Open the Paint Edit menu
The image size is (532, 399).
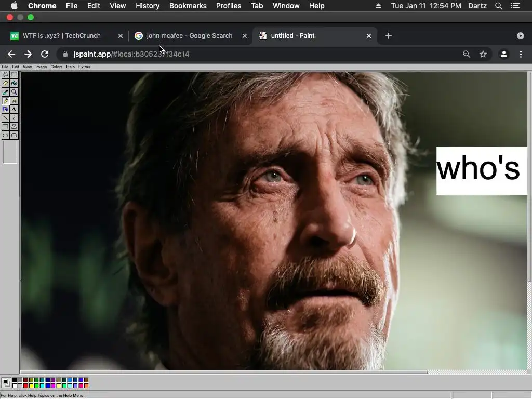(x=16, y=67)
